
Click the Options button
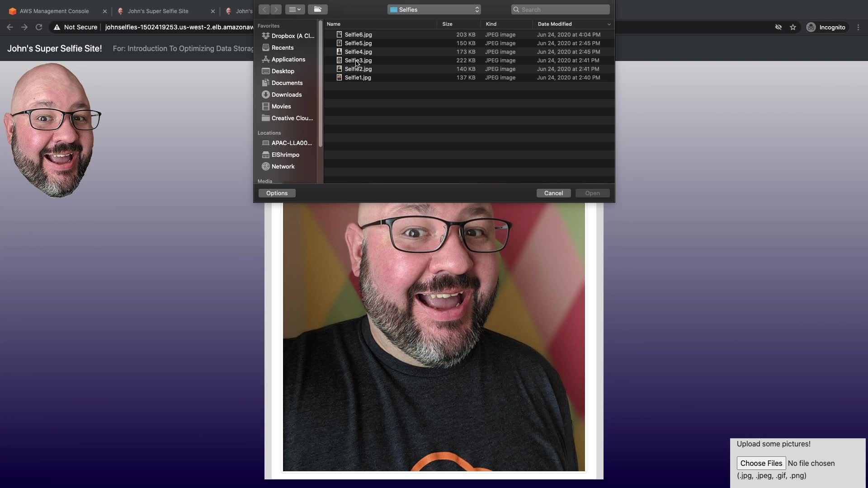[x=277, y=193]
